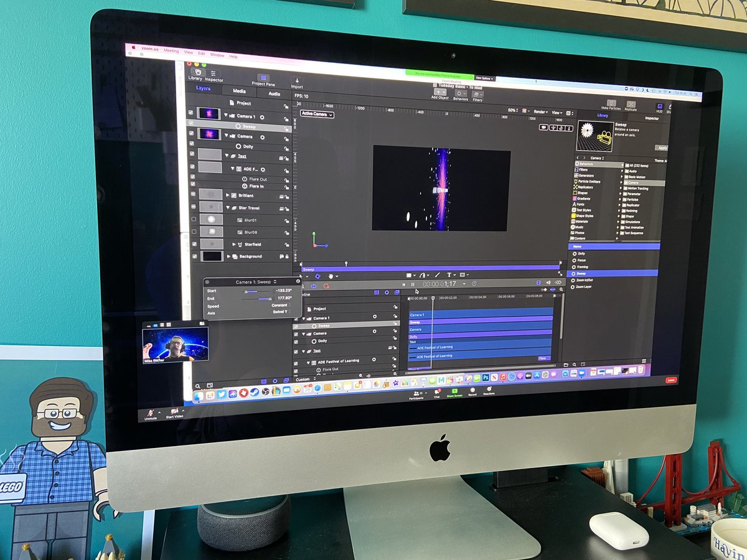This screenshot has width=747, height=560.
Task: Open the Behaviors toolbar pop-up
Action: [x=461, y=92]
